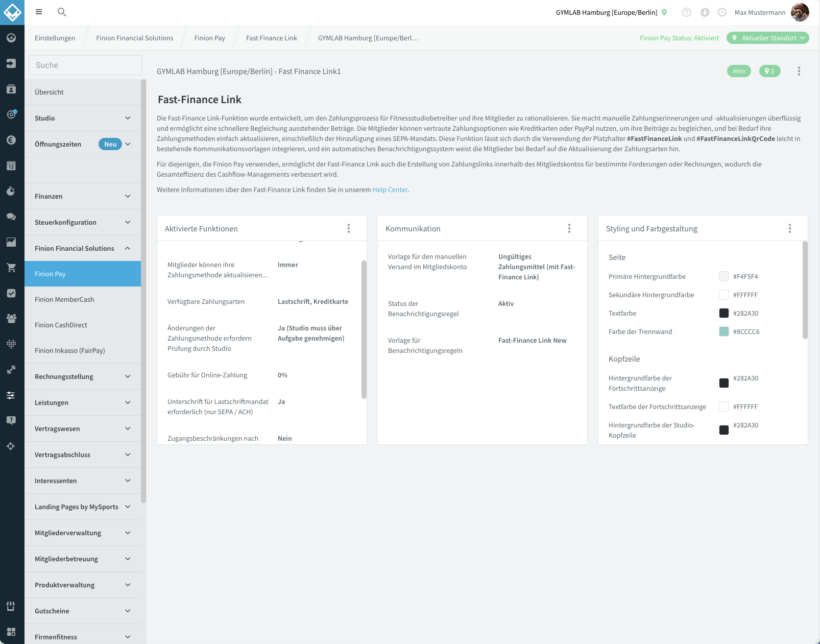Open the Help Center link

390,189
